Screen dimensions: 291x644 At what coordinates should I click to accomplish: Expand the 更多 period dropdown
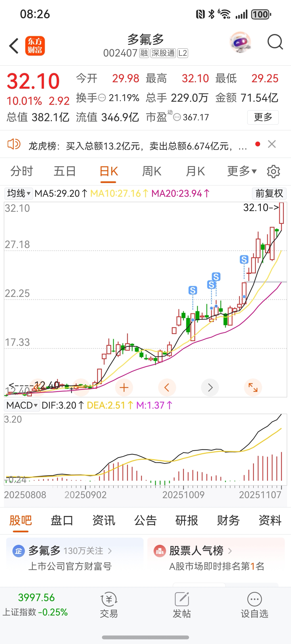tap(242, 171)
